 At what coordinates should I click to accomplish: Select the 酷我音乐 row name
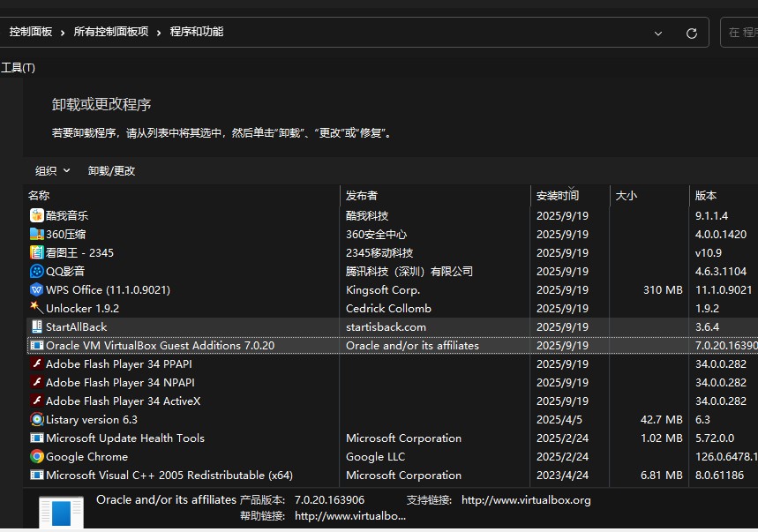click(67, 215)
